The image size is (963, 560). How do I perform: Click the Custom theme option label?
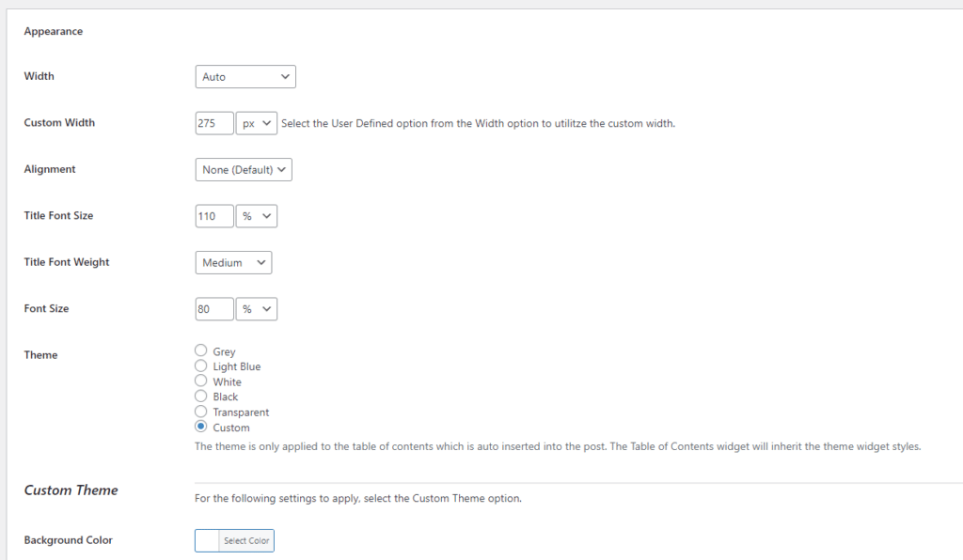[231, 428]
